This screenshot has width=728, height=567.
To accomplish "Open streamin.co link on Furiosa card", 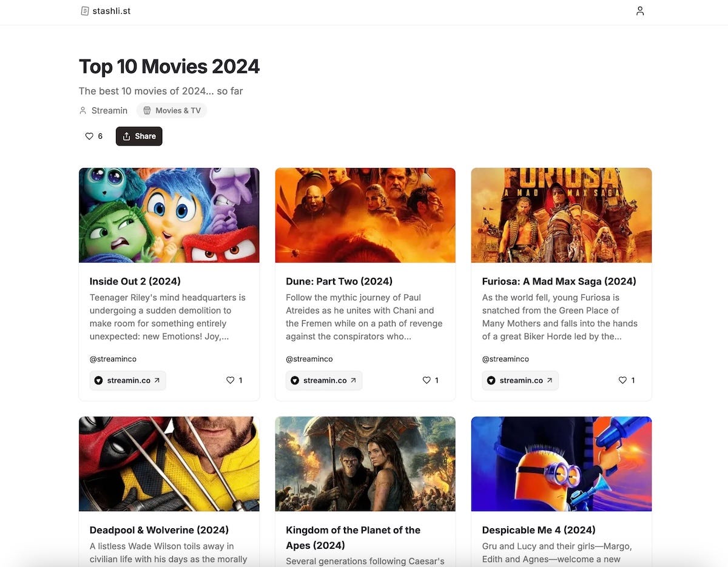I will (520, 380).
